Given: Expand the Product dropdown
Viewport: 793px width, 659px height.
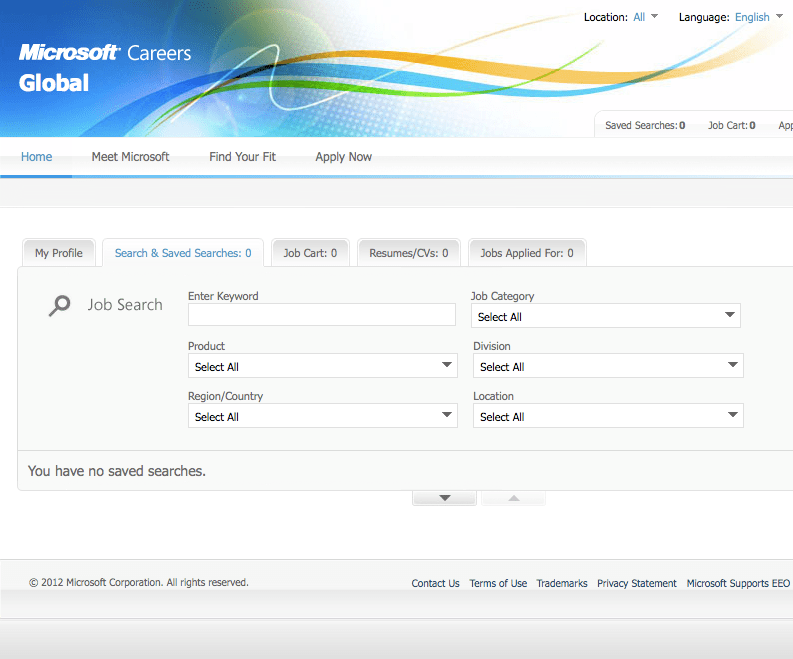Looking at the screenshot, I should (x=323, y=366).
